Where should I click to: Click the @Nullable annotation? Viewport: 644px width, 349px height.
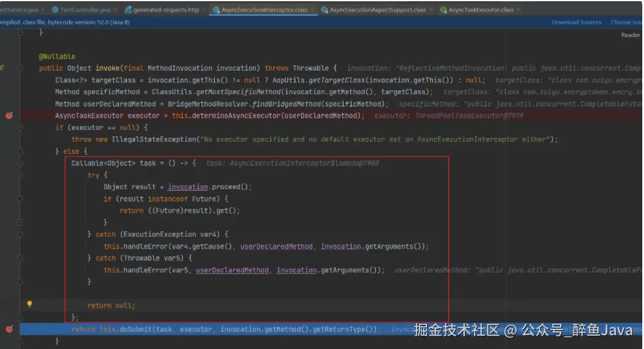(57, 56)
